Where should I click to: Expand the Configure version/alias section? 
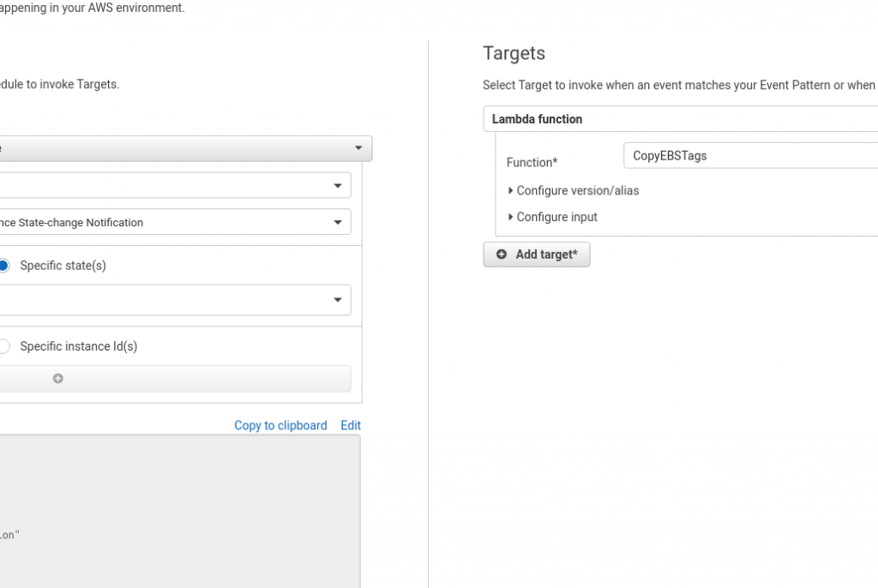tap(574, 190)
